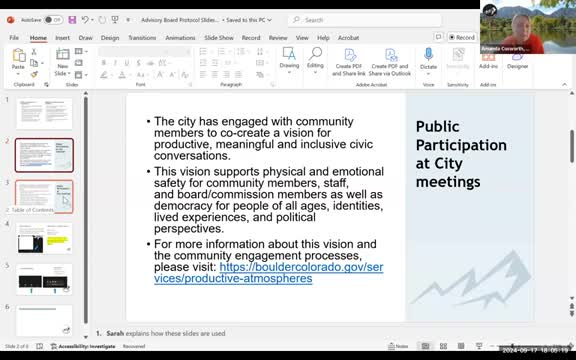
Task: Select slide 5 thumbnail
Action: (x=44, y=280)
